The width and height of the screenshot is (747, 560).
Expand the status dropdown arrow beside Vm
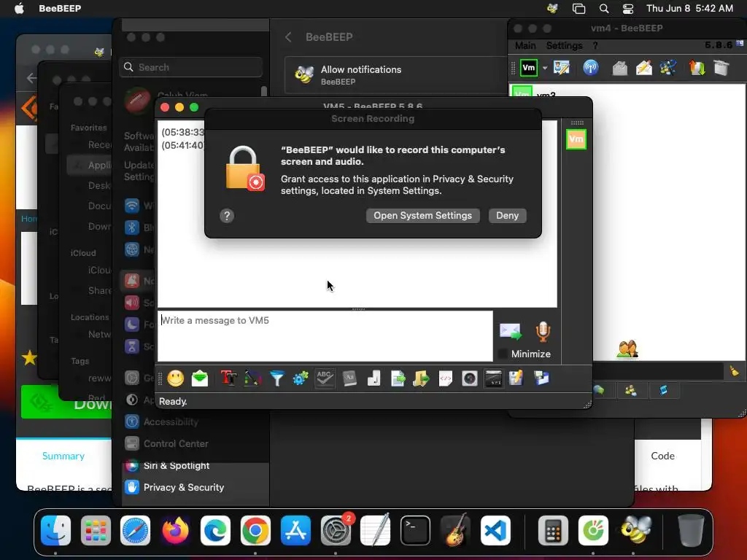545,68
